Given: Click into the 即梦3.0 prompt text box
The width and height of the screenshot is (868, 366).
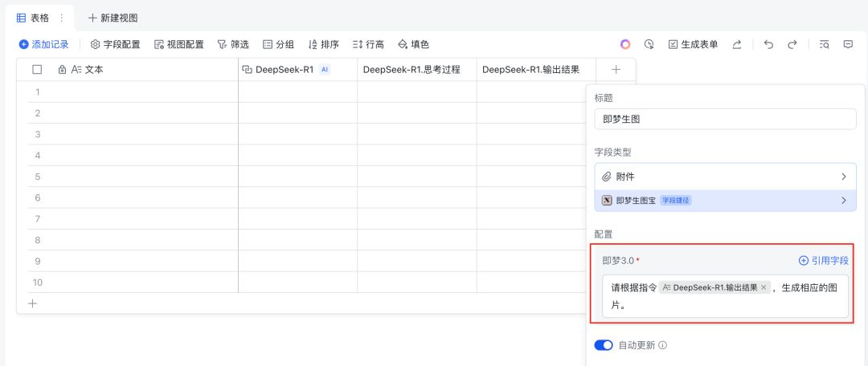Looking at the screenshot, I should [x=725, y=296].
